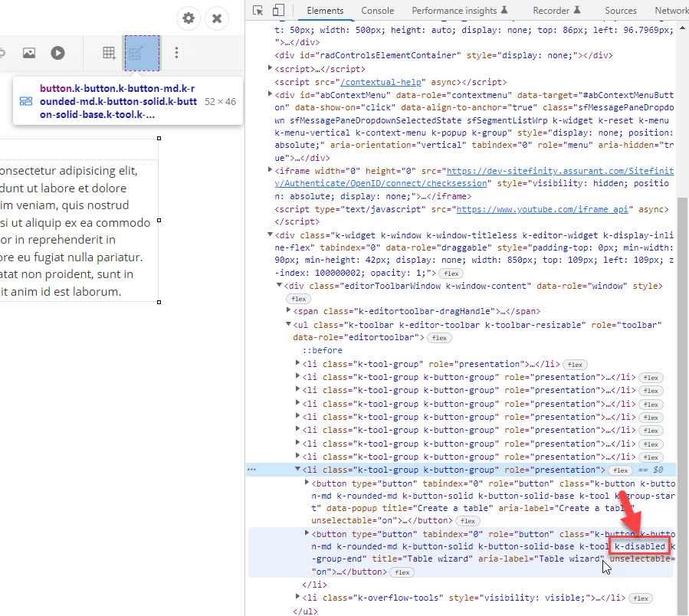Open the Sources panel tab
Image resolution: width=689 pixels, height=616 pixels.
click(621, 11)
